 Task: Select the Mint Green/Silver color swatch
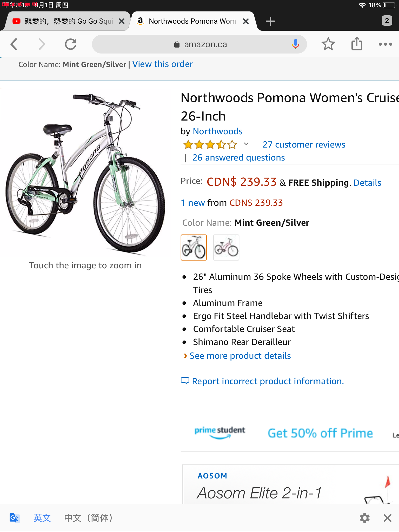[x=194, y=247]
